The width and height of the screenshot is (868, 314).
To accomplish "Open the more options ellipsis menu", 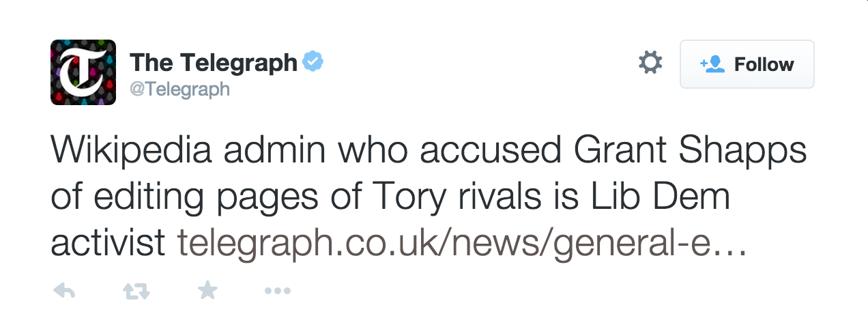I will click(x=277, y=291).
